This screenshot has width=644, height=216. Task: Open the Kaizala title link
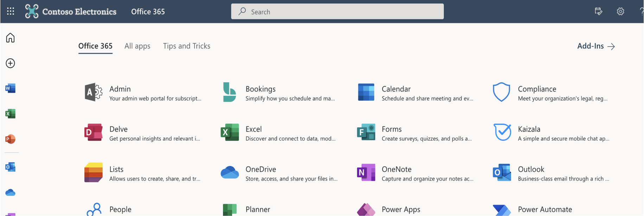pos(529,129)
